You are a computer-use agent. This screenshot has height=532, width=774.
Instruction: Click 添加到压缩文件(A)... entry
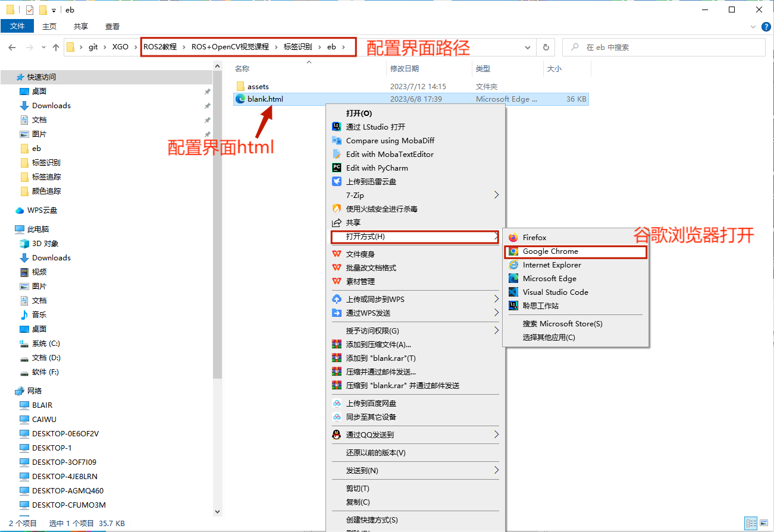pyautogui.click(x=415, y=345)
